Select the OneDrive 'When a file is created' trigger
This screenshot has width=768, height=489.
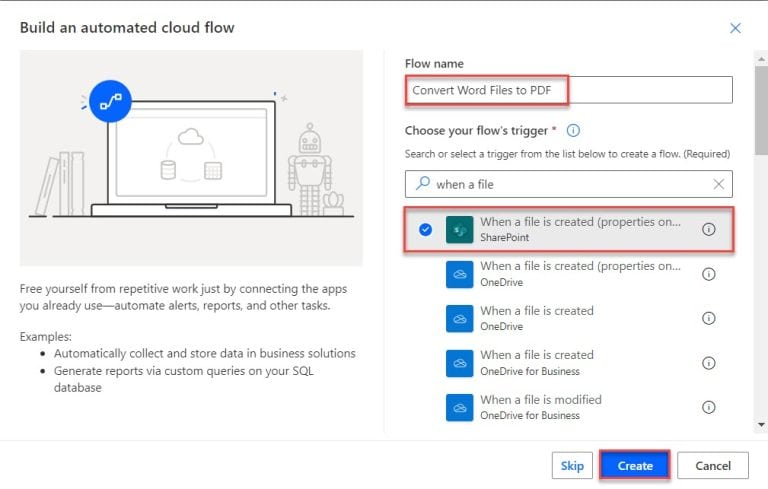tap(569, 318)
